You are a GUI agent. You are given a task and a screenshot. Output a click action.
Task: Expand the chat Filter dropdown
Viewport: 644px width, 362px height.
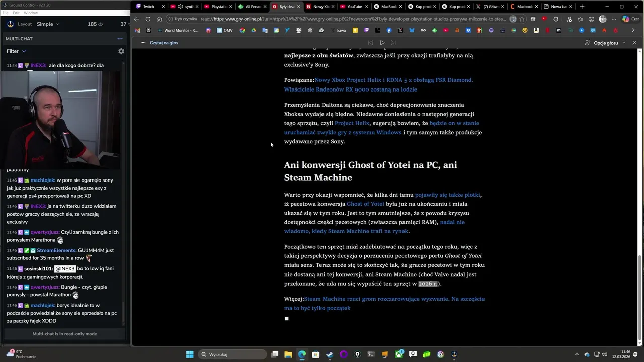pos(16,51)
